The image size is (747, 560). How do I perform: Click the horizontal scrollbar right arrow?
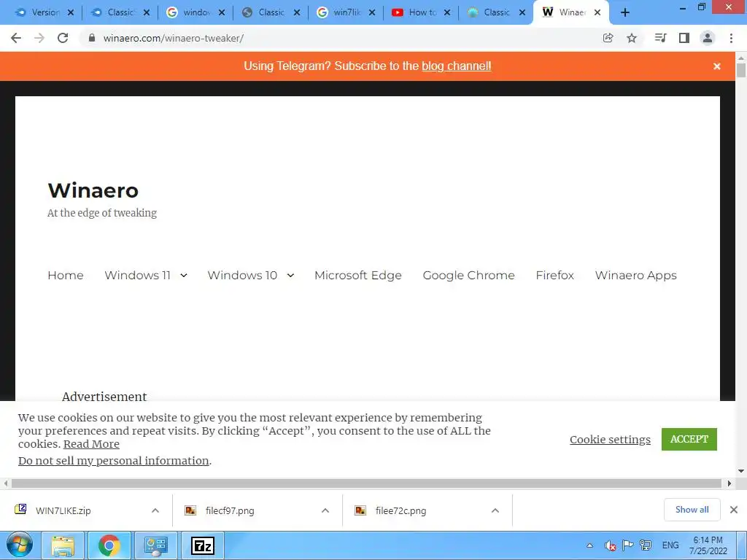(729, 483)
